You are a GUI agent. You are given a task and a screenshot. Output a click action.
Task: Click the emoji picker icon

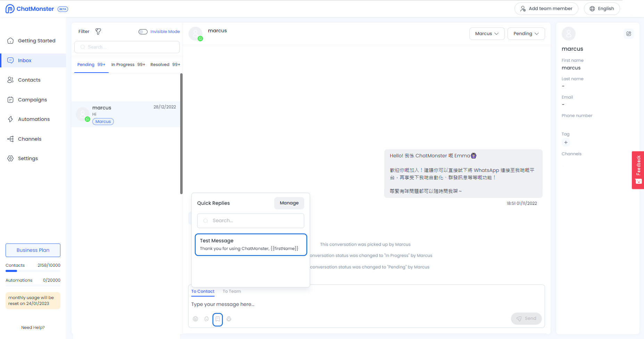click(x=195, y=319)
